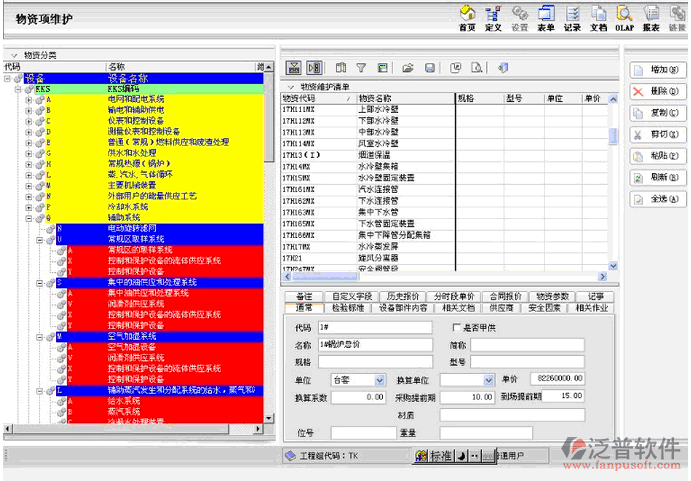
Task: Open the 文档 documents icon
Action: (x=598, y=18)
